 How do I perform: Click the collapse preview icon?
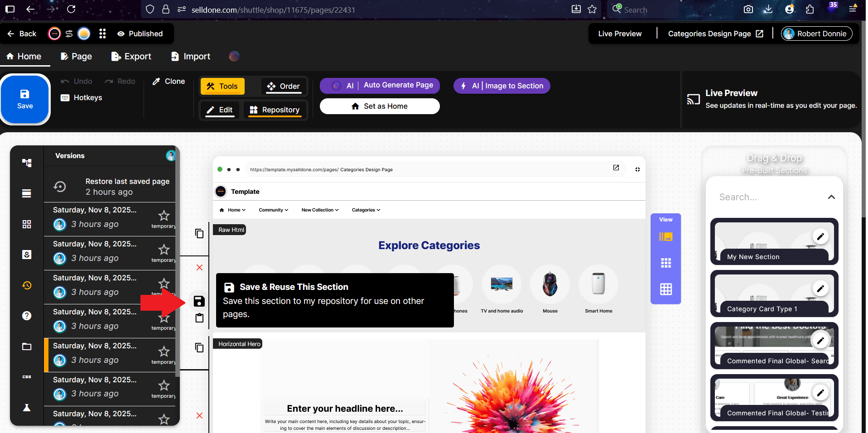[x=637, y=169]
